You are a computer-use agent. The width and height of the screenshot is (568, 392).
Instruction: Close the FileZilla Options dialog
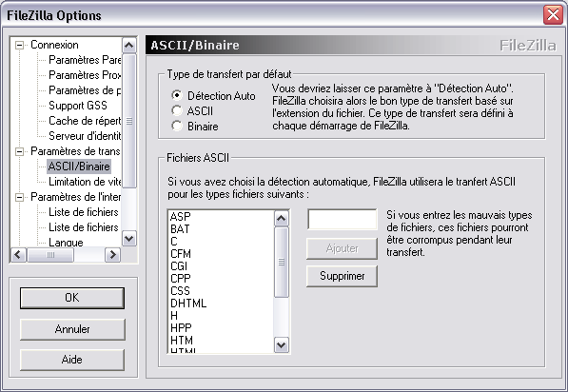coord(553,15)
